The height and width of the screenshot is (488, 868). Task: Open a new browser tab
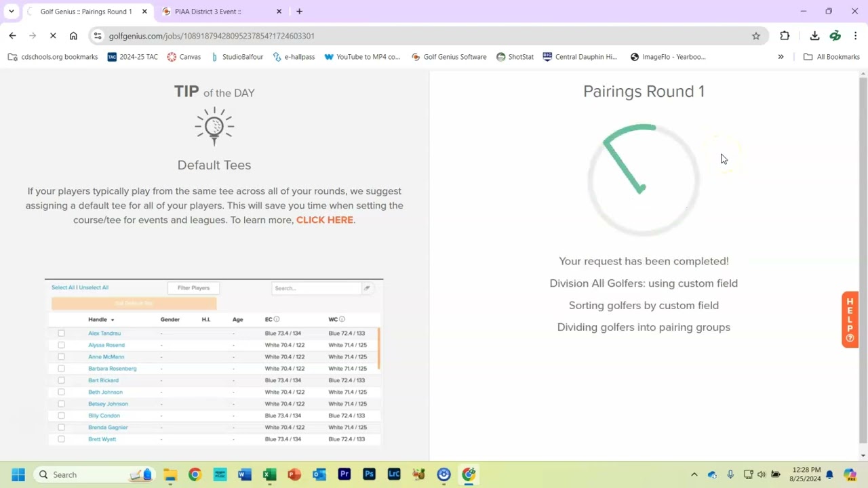click(x=299, y=12)
